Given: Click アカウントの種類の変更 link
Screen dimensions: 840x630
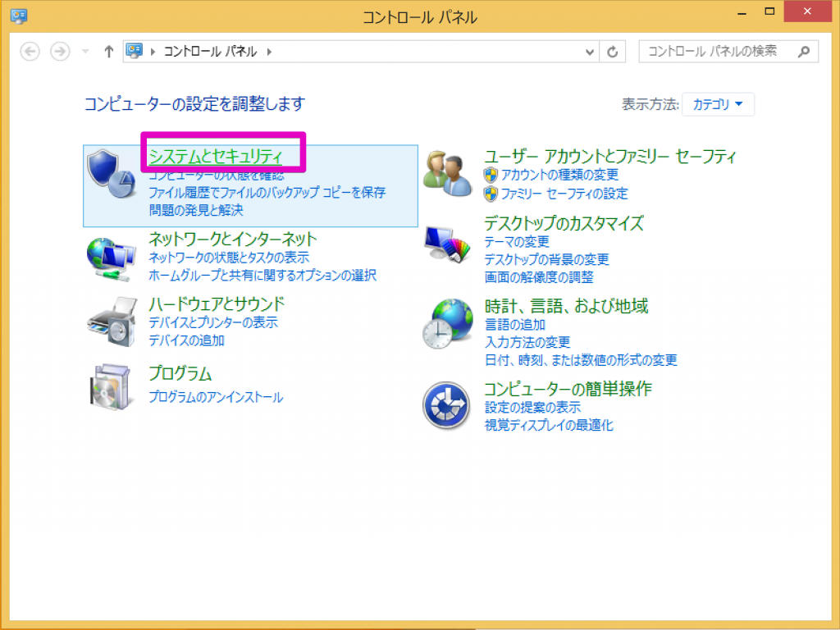Looking at the screenshot, I should coord(559,175).
